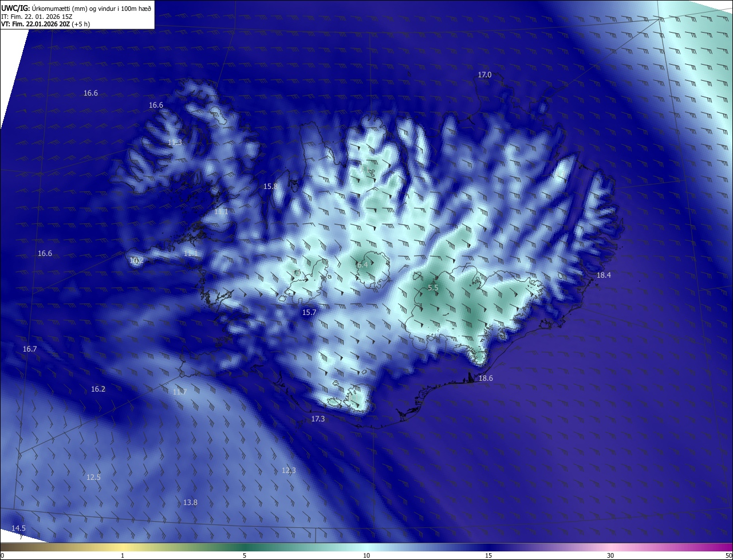Click the 12.5 value label
733x560 pixels.
point(93,477)
